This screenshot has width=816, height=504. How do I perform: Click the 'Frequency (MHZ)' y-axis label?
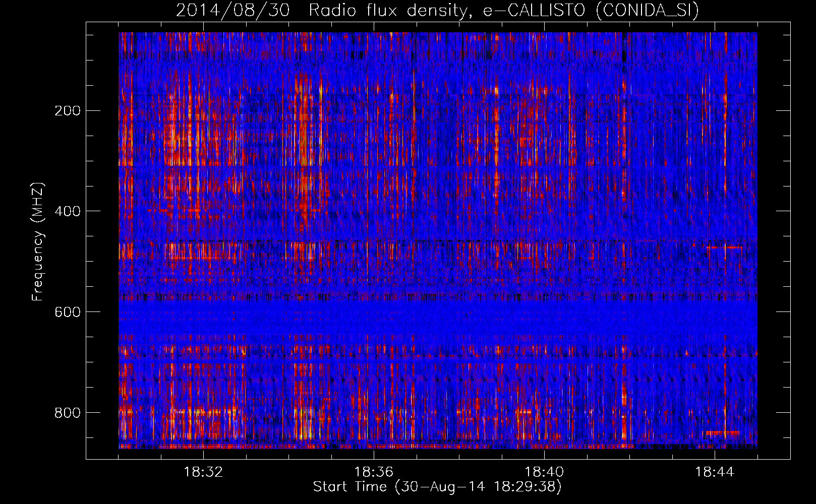pyautogui.click(x=38, y=241)
